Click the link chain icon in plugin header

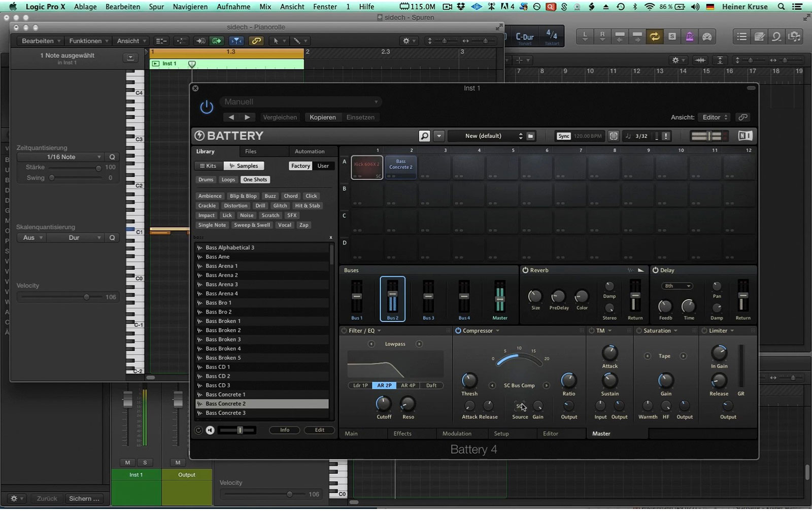[743, 117]
